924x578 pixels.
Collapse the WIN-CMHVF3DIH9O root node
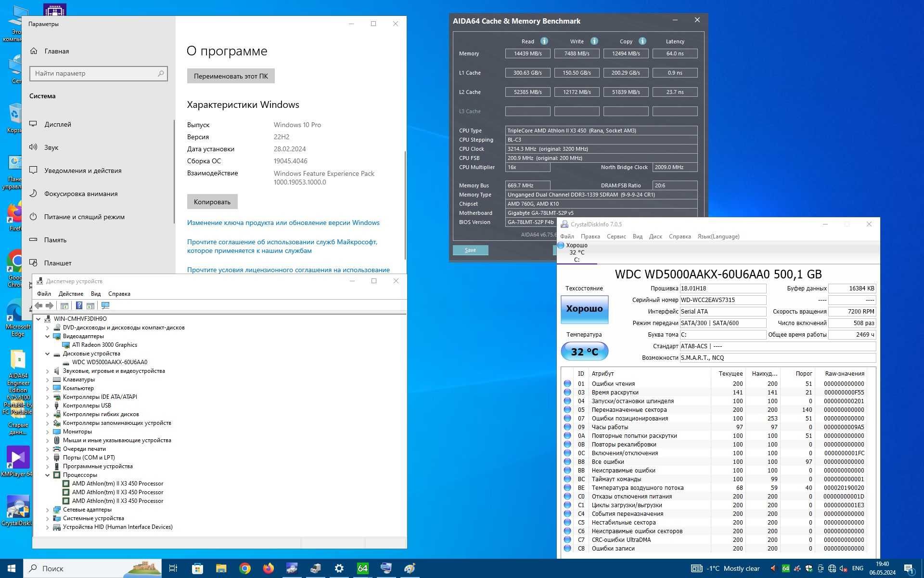coord(38,319)
